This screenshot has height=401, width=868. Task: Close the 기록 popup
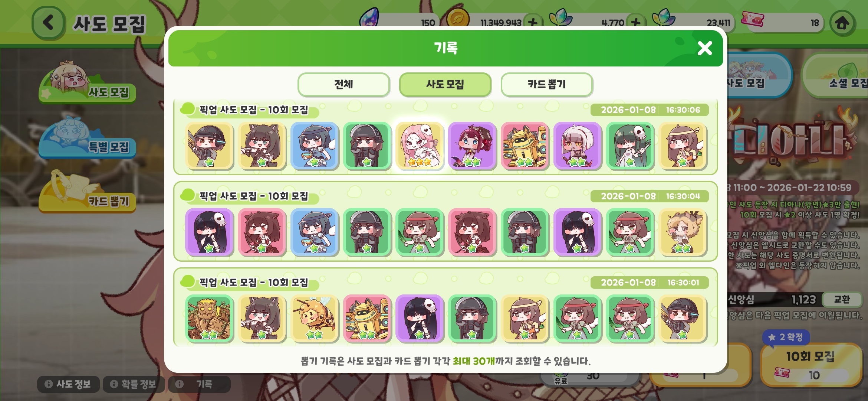[x=704, y=48]
